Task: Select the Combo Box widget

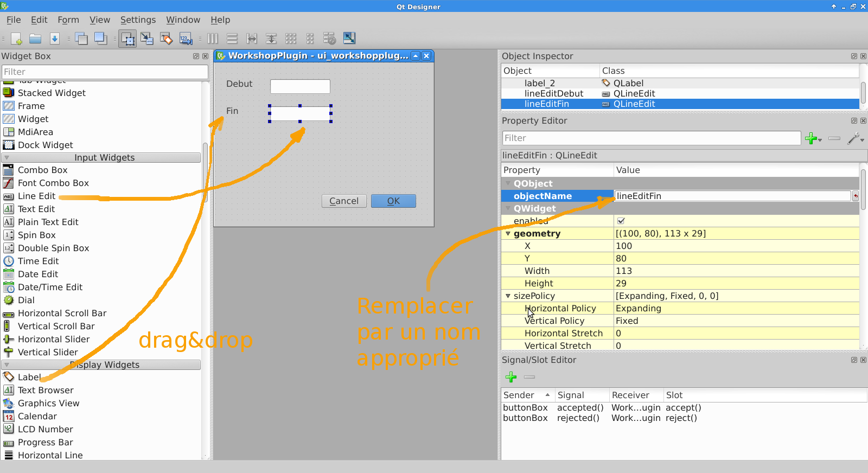Action: click(x=42, y=170)
